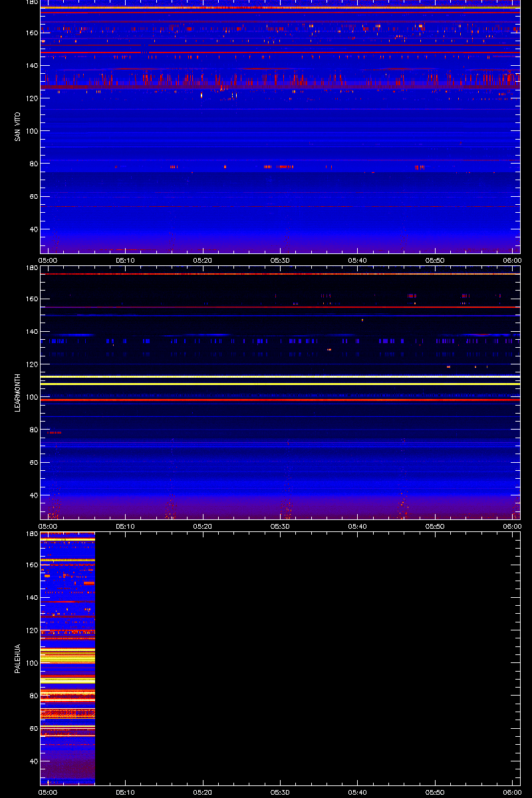532x798 pixels.
Task: Click the 40 frequency label on Learmonth axis
Action: [x=34, y=495]
